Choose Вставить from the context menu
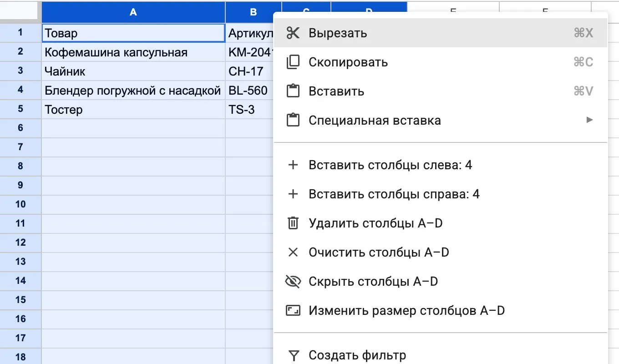 pos(441,91)
